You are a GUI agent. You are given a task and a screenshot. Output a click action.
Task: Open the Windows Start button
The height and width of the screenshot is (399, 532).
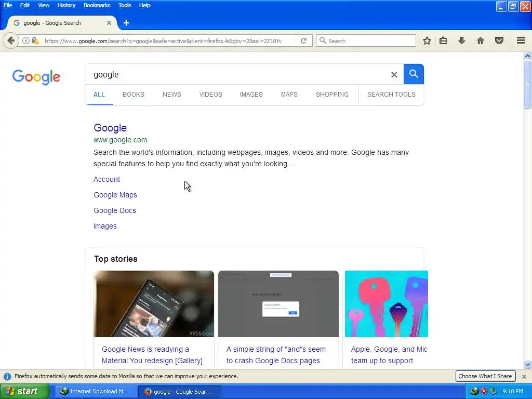(25, 391)
